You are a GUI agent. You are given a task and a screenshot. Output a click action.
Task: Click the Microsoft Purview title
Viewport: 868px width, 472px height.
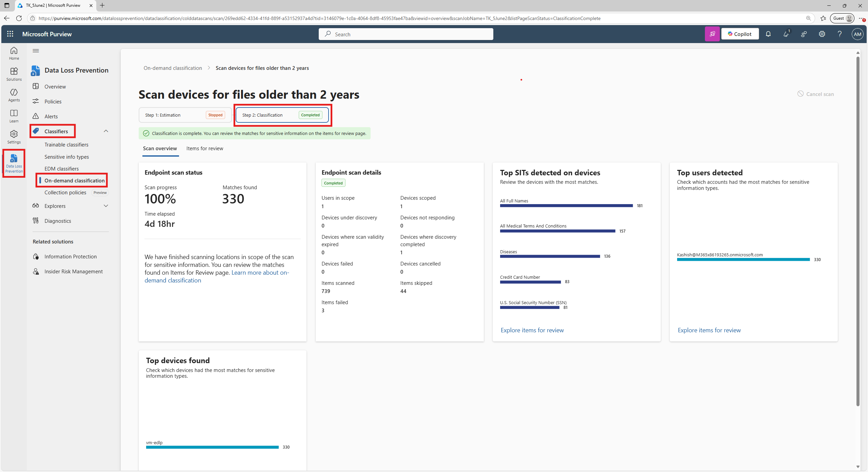pos(47,34)
